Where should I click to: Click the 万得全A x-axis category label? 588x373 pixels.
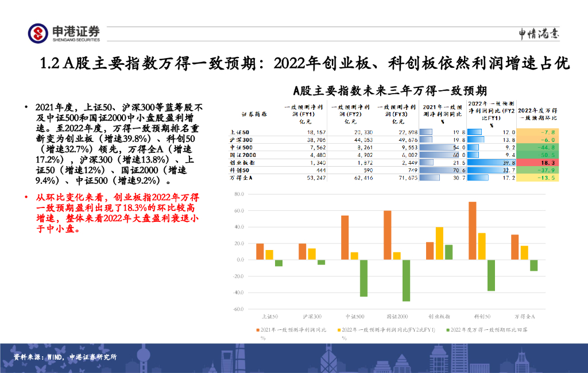point(525,317)
